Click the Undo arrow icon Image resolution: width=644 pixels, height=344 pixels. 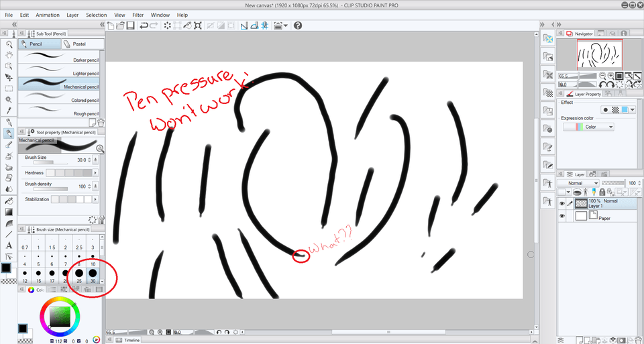click(x=144, y=26)
